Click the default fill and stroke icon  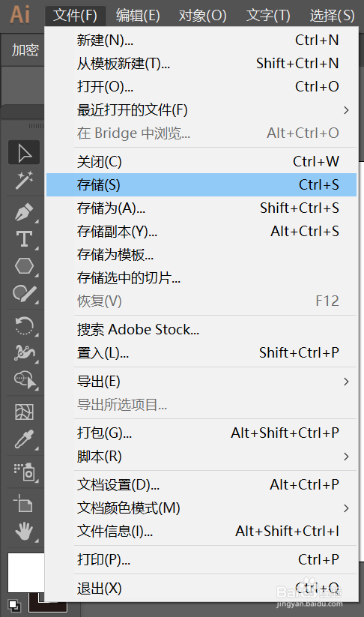pyautogui.click(x=14, y=605)
